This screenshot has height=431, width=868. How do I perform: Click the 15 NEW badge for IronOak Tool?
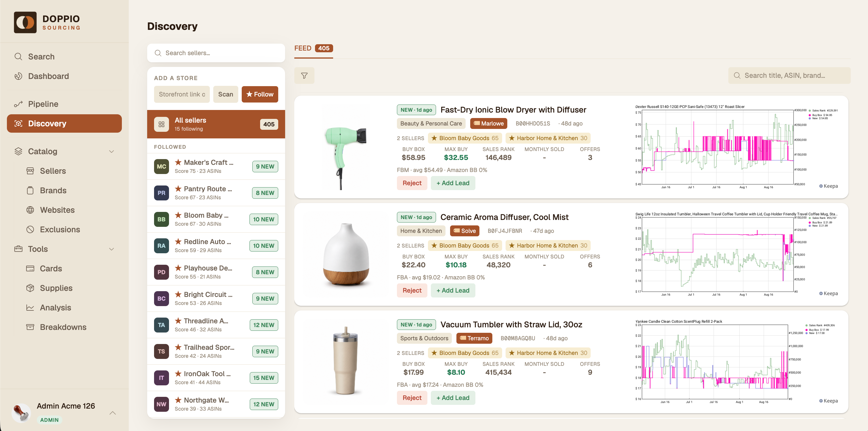tap(264, 378)
